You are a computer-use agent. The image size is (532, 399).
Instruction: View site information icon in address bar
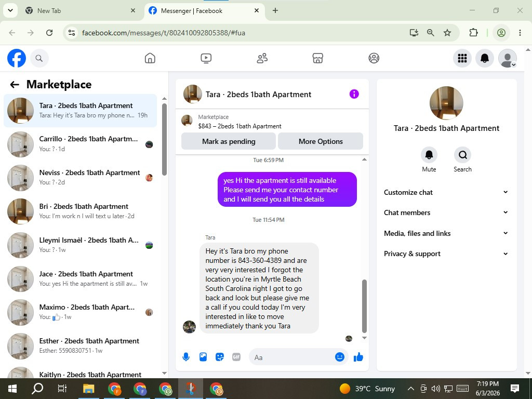72,33
